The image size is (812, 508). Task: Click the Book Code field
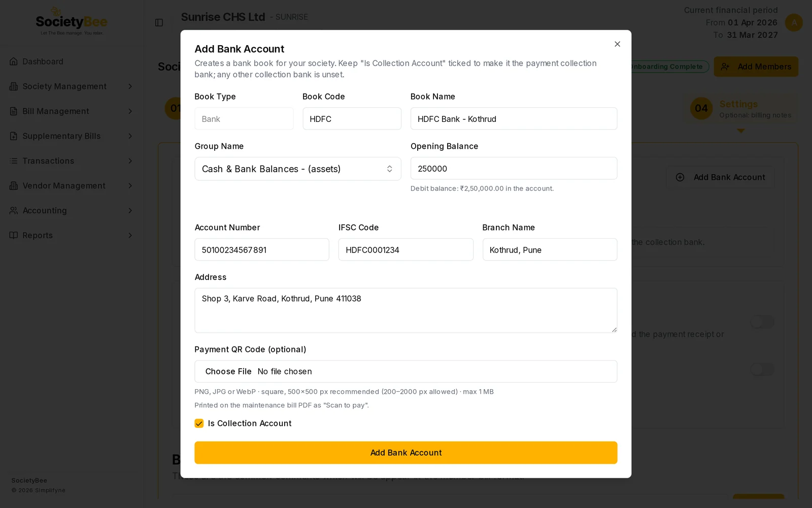(x=352, y=118)
